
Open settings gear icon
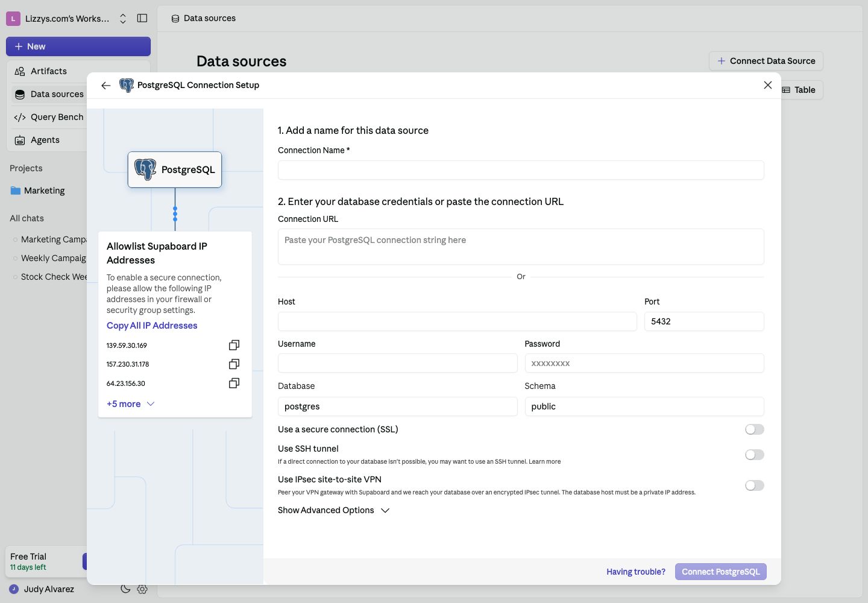pos(142,589)
